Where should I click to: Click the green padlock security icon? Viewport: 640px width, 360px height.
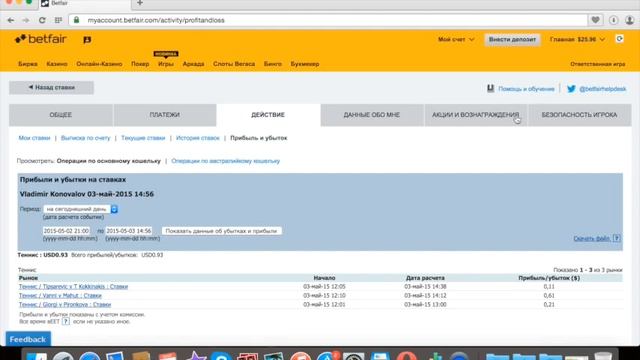coord(76,20)
